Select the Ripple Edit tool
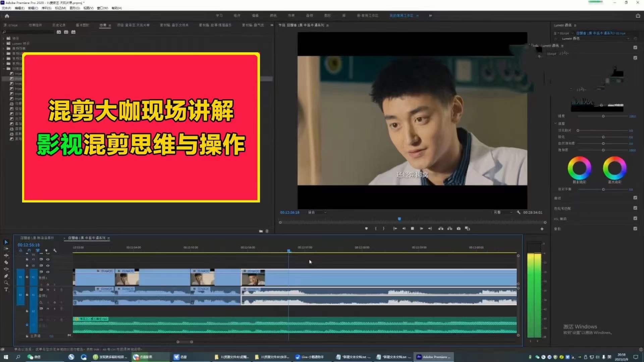 pos(6,255)
